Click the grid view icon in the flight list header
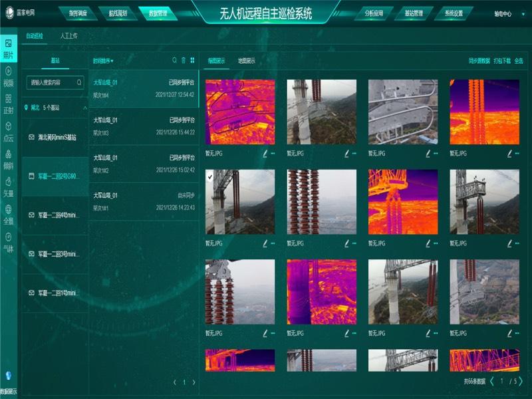 click(192, 61)
